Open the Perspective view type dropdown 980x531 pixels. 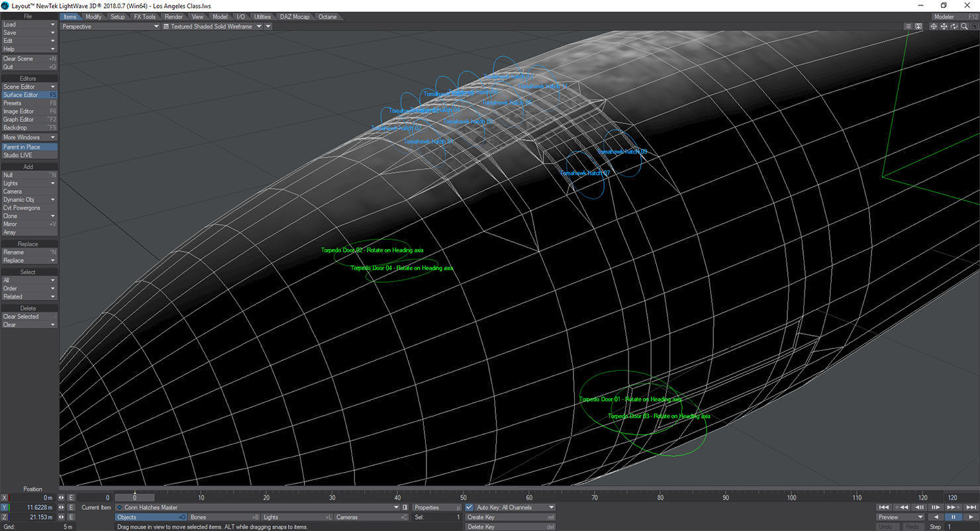(110, 26)
